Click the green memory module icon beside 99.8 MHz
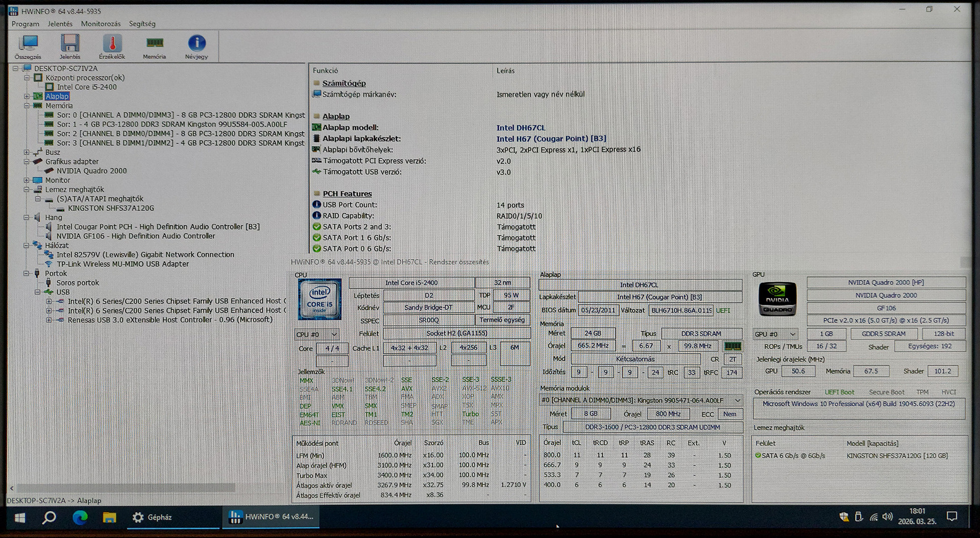This screenshot has height=538, width=980. pos(733,346)
